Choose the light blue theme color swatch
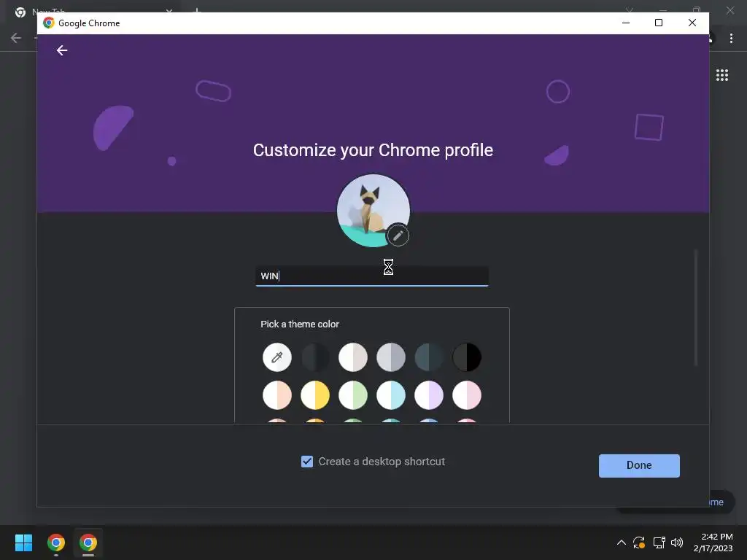Viewport: 747px width, 560px height. click(x=391, y=394)
